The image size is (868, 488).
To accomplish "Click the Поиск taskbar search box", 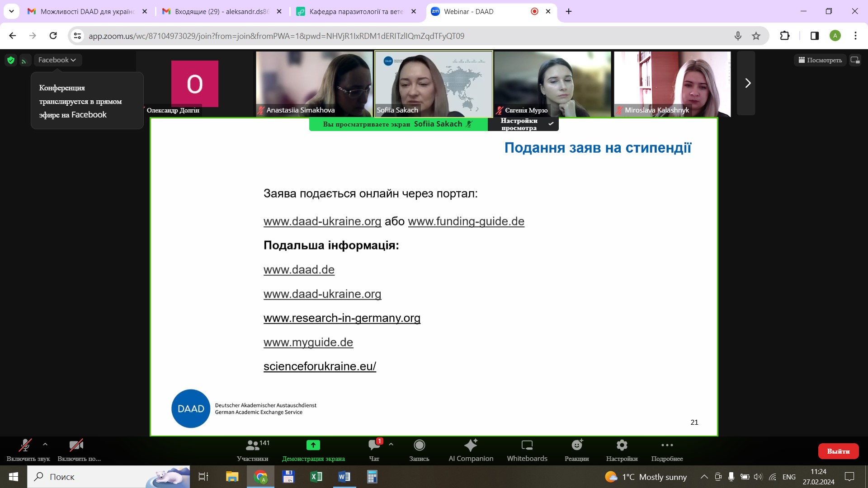I will coord(108,477).
